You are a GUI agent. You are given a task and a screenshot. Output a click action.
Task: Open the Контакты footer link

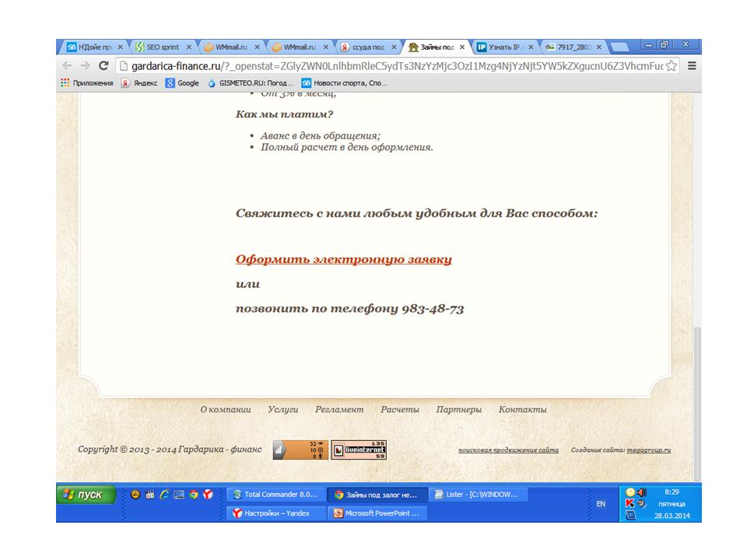523,410
